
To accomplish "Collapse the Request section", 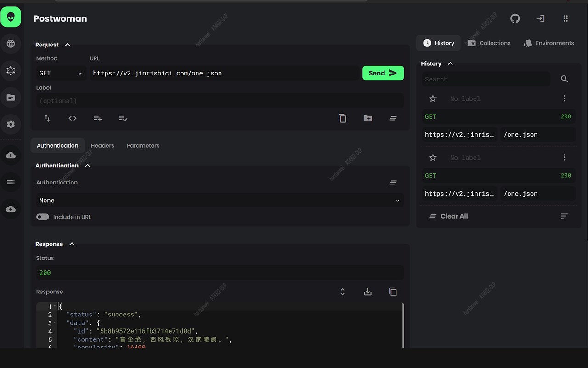I will click(68, 45).
